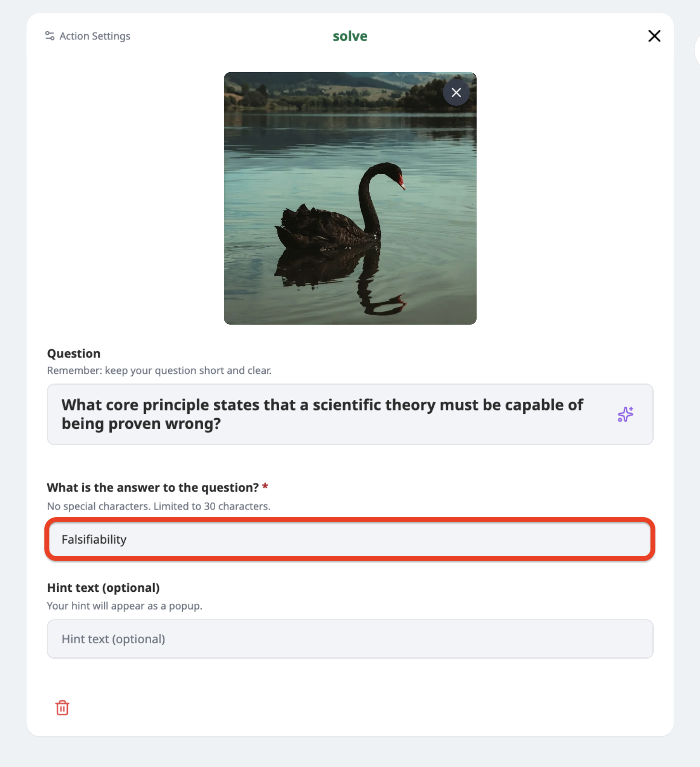Click the Action Settings label

coord(95,36)
